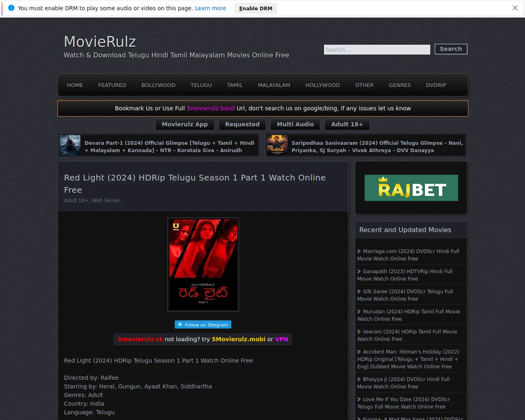
Task: Click the Requested button
Action: (242, 124)
